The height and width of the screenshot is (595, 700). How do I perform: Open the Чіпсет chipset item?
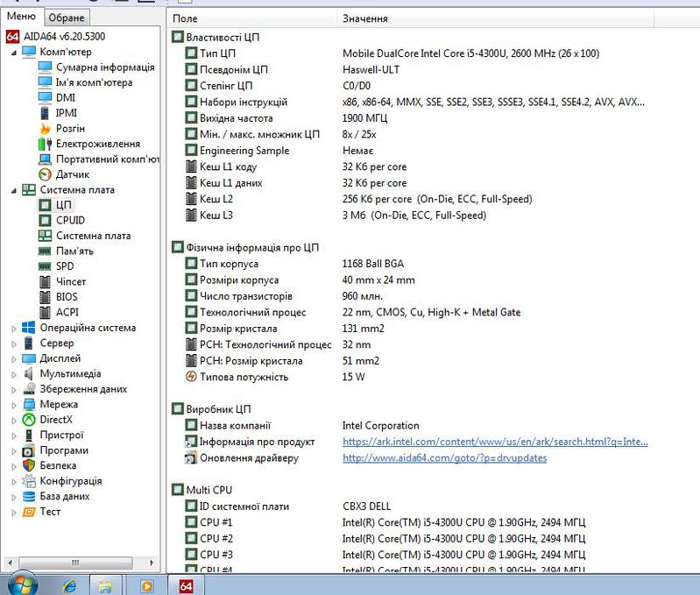(71, 281)
